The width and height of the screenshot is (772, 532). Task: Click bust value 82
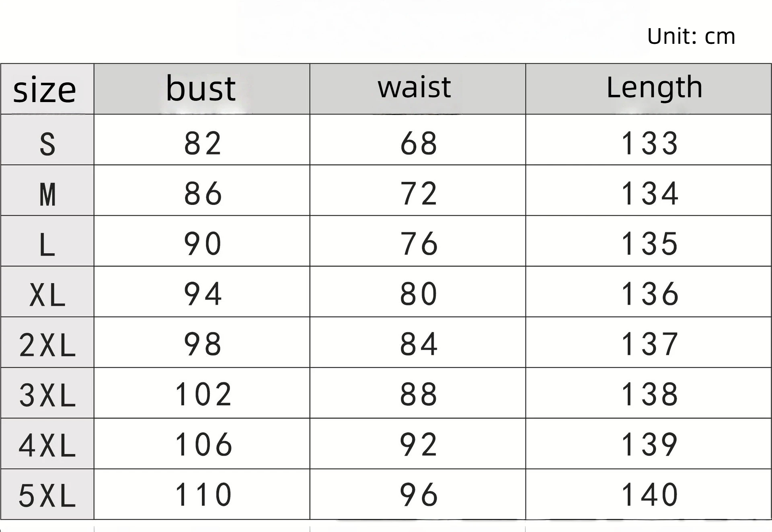(203, 143)
